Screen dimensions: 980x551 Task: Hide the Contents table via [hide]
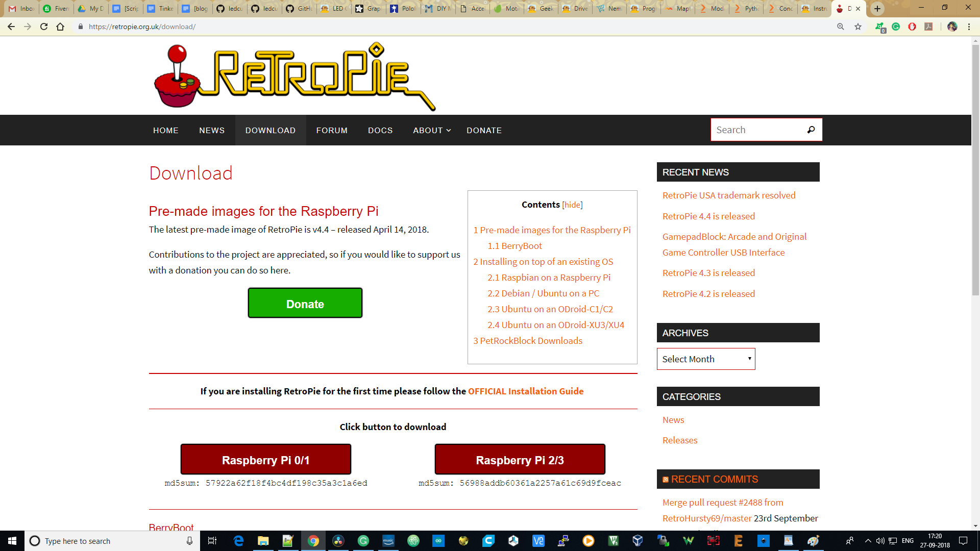point(572,205)
